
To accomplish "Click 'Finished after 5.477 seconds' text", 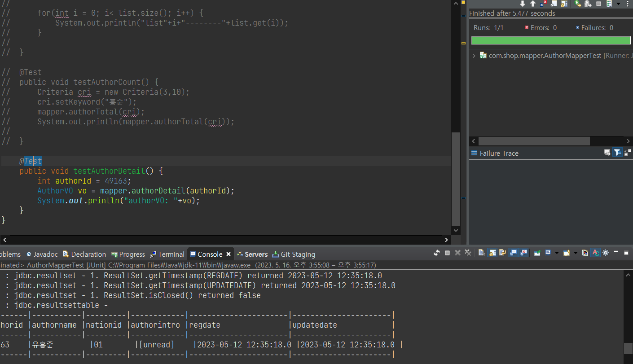I will [x=512, y=13].
